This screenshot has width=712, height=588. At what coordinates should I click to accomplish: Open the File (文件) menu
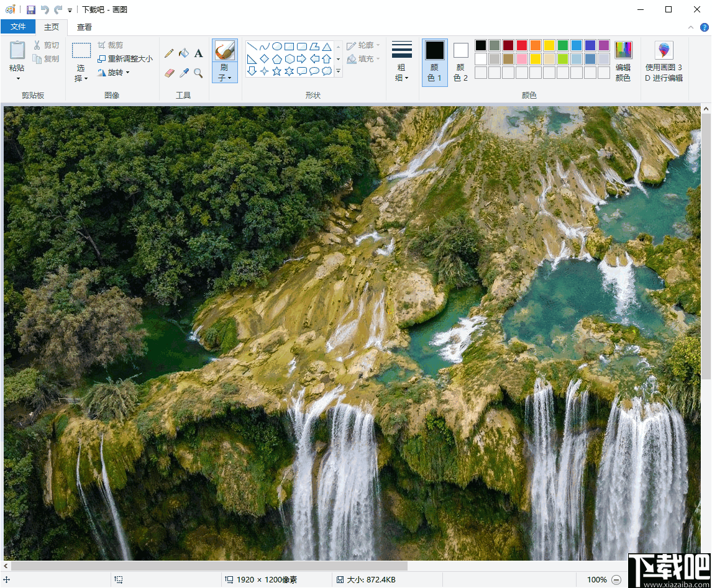pyautogui.click(x=18, y=27)
